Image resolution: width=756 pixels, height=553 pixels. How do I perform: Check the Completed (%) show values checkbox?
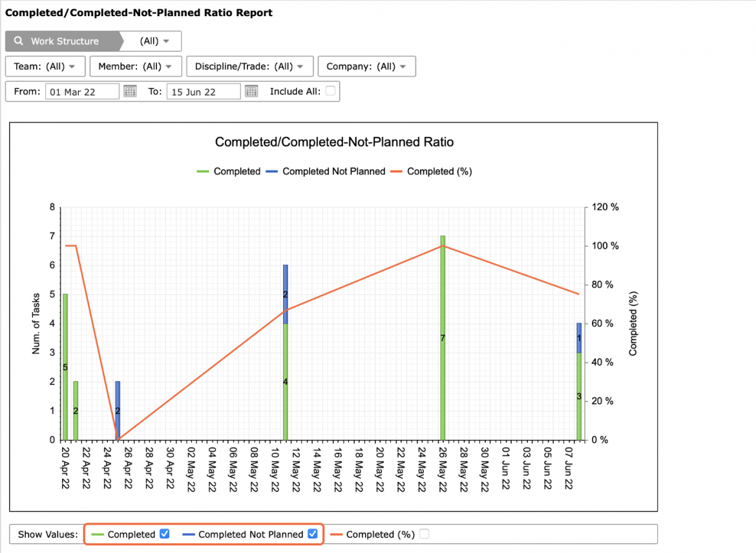425,534
